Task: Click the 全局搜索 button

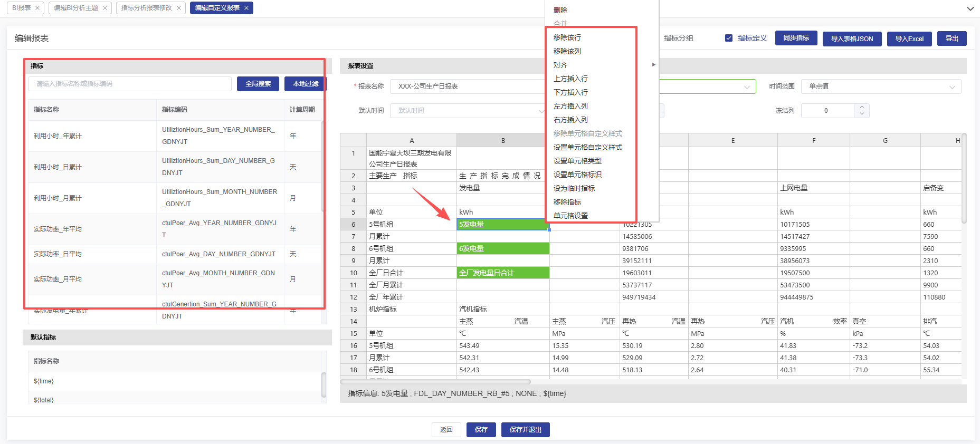Action: click(x=258, y=84)
